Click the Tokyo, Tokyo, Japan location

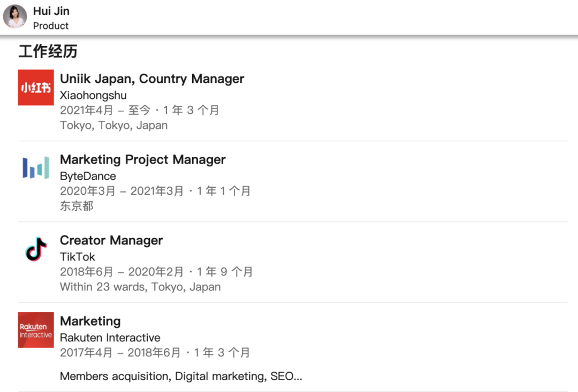(x=113, y=125)
